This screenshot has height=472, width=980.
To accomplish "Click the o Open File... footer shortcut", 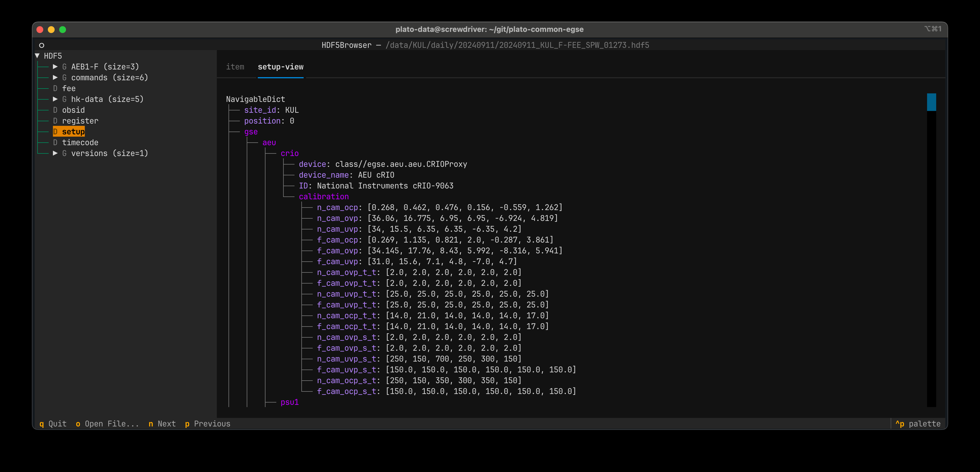I will pyautogui.click(x=107, y=424).
